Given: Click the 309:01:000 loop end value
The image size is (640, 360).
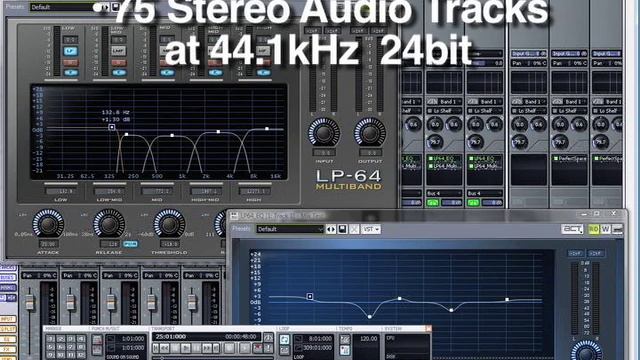Looking at the screenshot, I should coord(317,348).
